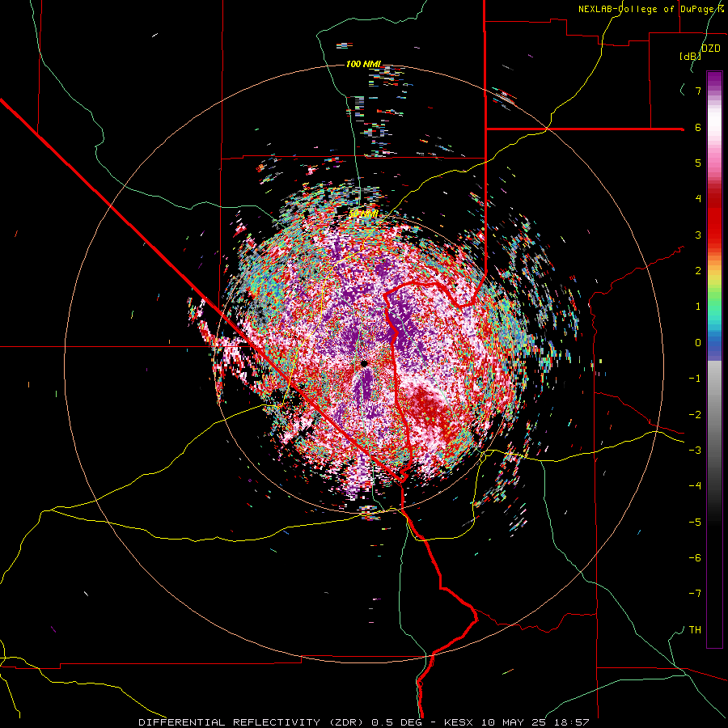
Task: Click the ZDR vertical color bar legend
Action: click(714, 360)
